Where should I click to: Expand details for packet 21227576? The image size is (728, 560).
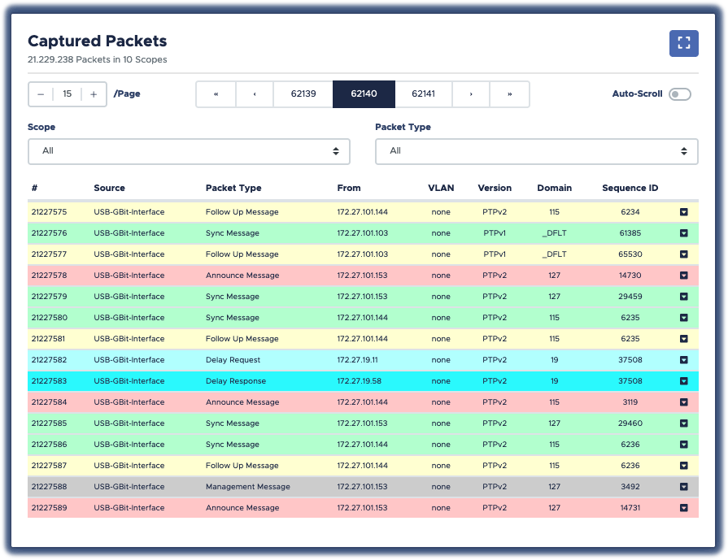pyautogui.click(x=683, y=233)
